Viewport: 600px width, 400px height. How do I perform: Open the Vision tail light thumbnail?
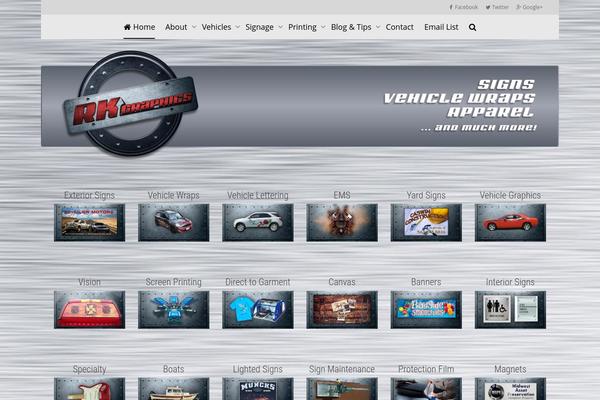90,310
